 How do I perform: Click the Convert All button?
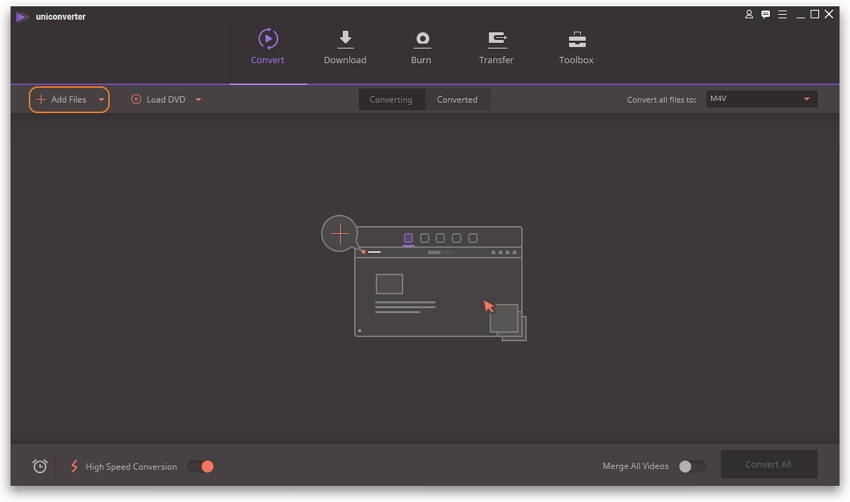(x=769, y=465)
